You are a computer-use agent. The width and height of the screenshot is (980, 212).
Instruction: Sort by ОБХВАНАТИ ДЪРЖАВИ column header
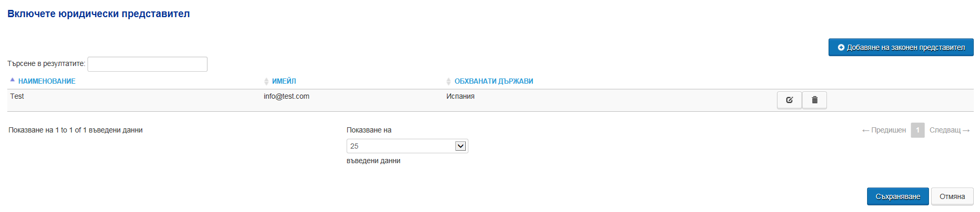click(494, 81)
